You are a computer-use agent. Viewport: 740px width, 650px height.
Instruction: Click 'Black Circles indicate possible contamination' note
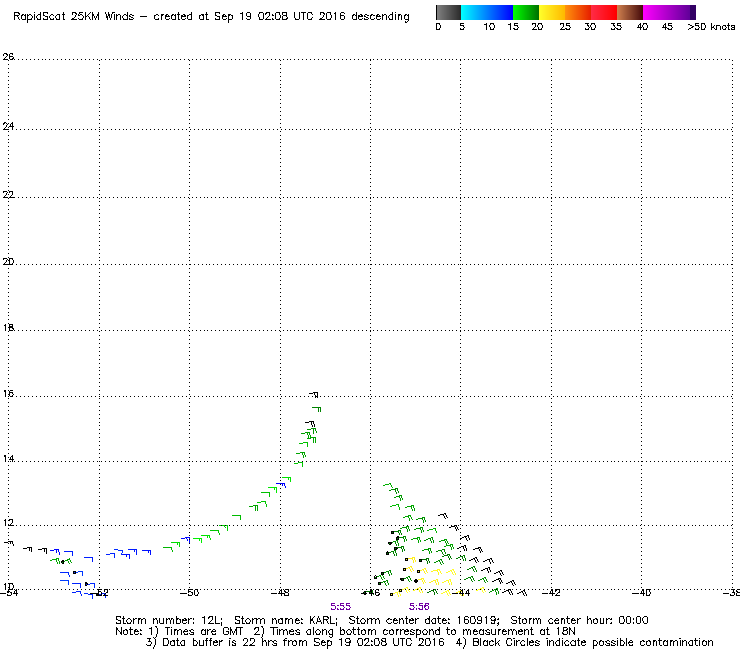click(593, 642)
